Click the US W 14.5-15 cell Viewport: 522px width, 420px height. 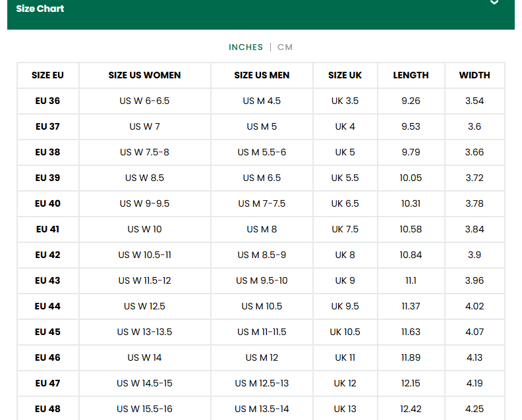click(144, 383)
